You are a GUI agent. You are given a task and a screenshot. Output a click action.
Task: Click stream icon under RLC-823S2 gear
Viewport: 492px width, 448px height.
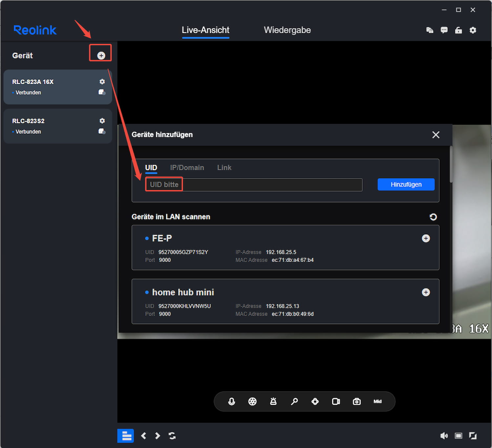pyautogui.click(x=102, y=131)
